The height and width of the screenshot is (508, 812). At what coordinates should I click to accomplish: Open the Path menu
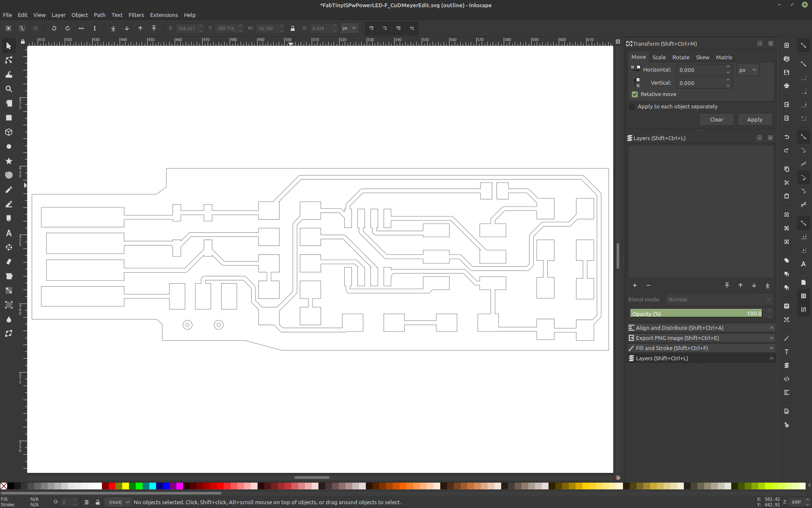coord(99,15)
